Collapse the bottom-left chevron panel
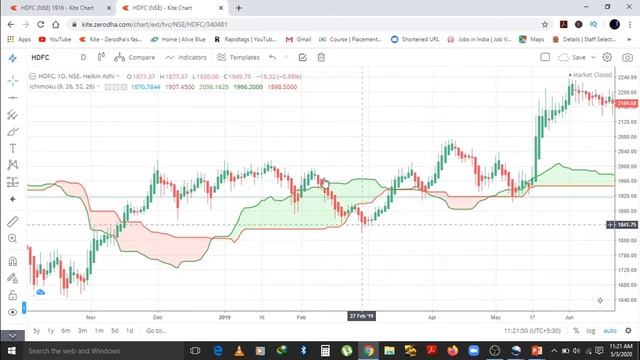This screenshot has height=360, width=640. click(13, 336)
